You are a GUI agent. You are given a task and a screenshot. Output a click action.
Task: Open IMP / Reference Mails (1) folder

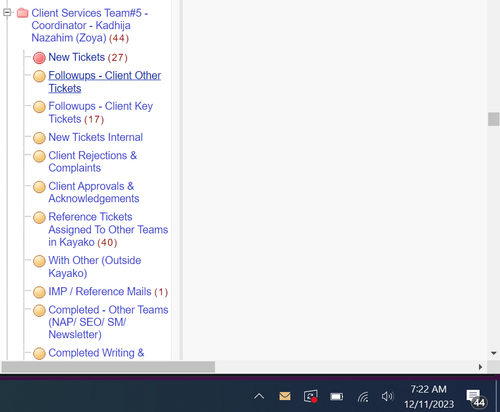pos(108,292)
